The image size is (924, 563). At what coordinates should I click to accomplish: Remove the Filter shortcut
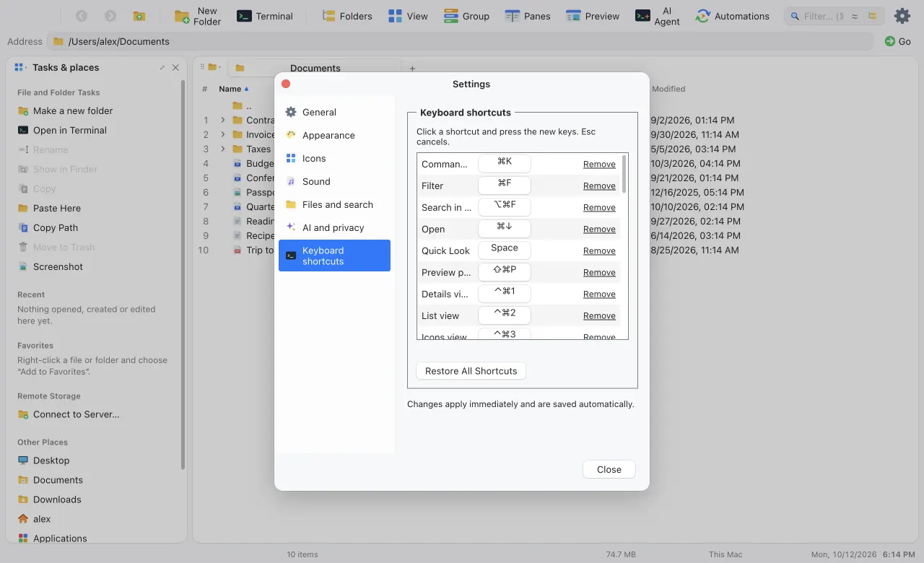[599, 186]
